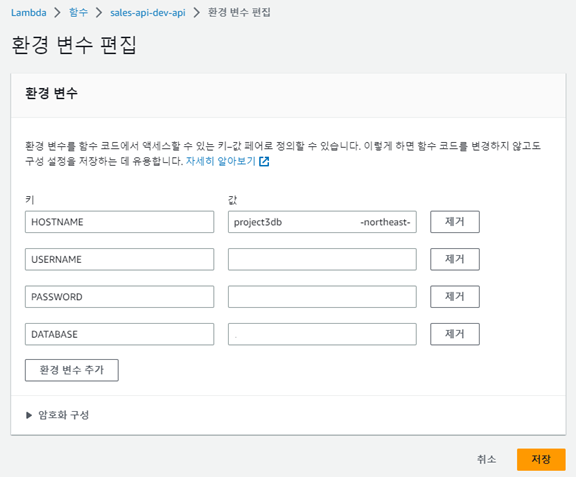Click the empty PASSWORD value field
This screenshot has height=477, width=576.
tap(322, 297)
